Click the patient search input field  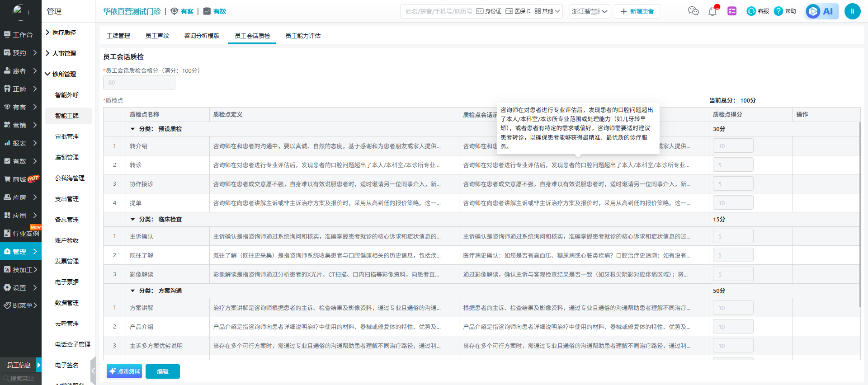pos(438,11)
